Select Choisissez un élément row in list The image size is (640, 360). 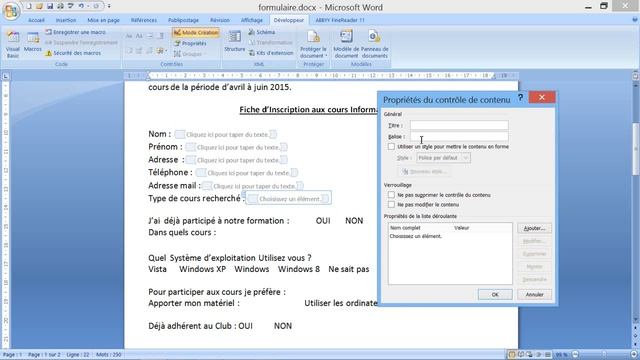[450, 236]
